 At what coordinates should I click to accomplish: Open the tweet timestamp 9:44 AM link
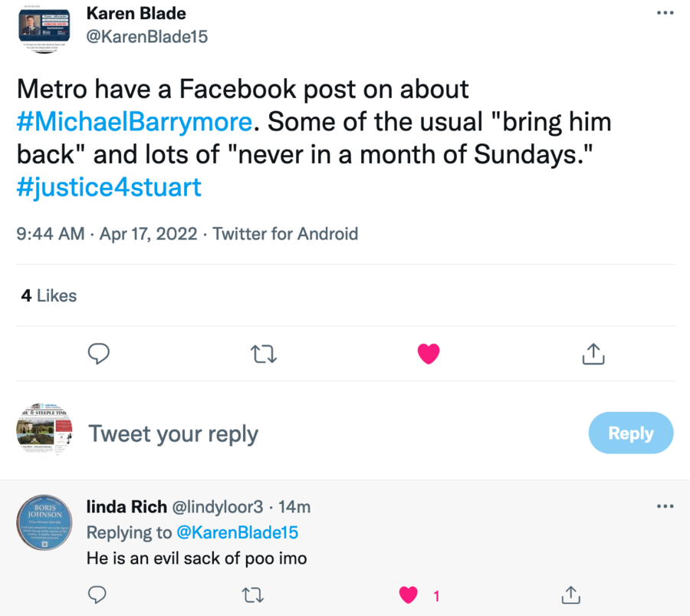click(51, 234)
